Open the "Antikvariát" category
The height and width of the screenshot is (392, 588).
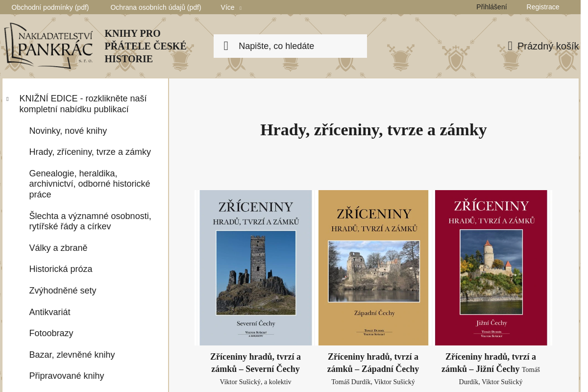click(49, 312)
